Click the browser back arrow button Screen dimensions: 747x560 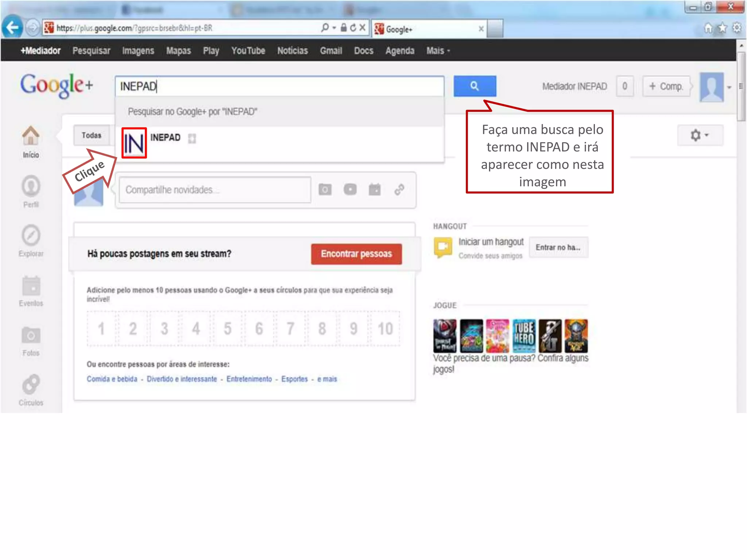(13, 27)
